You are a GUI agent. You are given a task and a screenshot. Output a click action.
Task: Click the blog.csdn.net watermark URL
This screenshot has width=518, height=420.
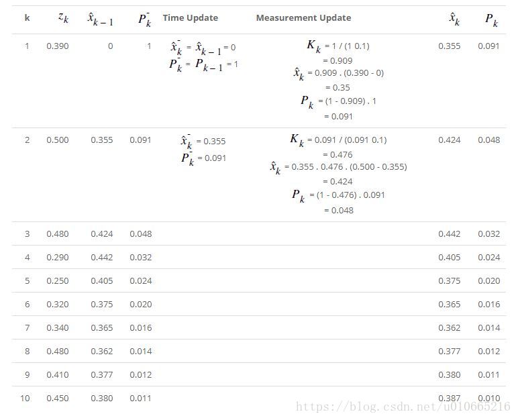click(403, 407)
